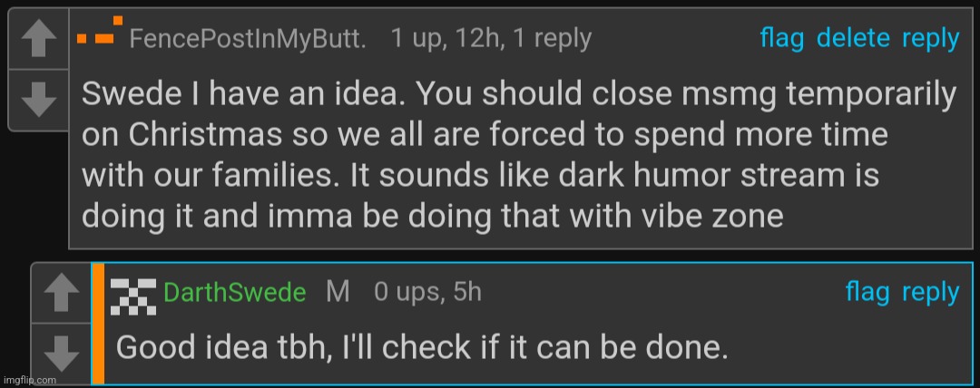
Task: Click the '0 ups, 5h' stats
Action: 428,292
